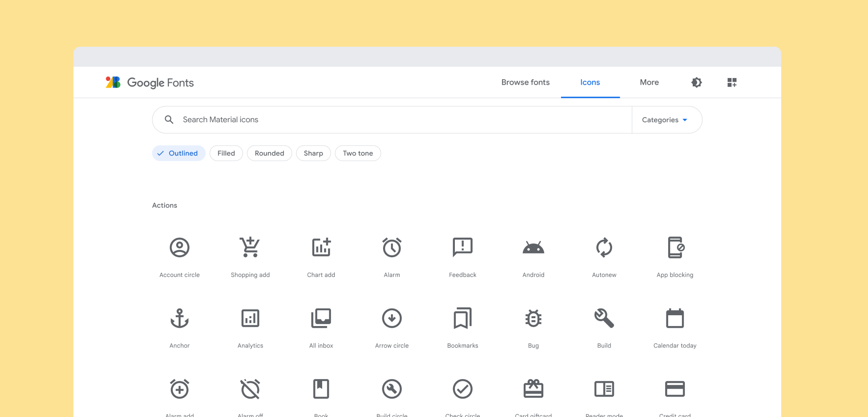Click inside the Material icons search field
Screen dimensions: 868x417
tap(376, 120)
